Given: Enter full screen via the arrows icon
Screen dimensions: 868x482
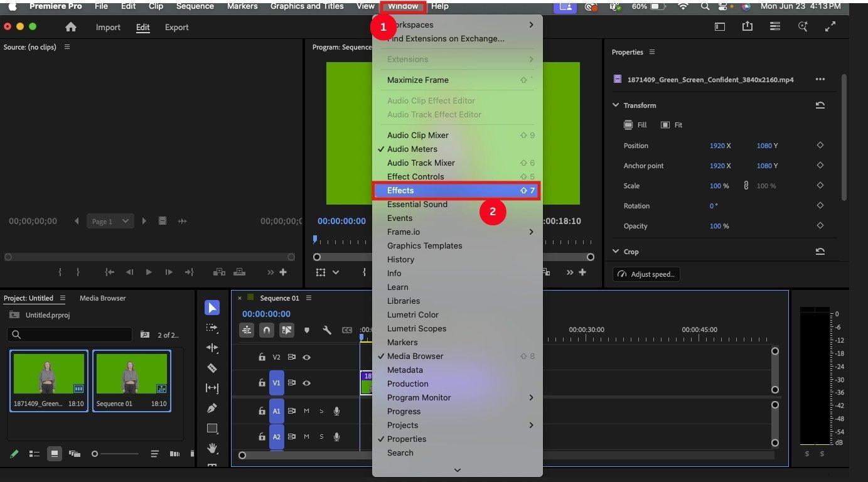Looking at the screenshot, I should (x=830, y=26).
